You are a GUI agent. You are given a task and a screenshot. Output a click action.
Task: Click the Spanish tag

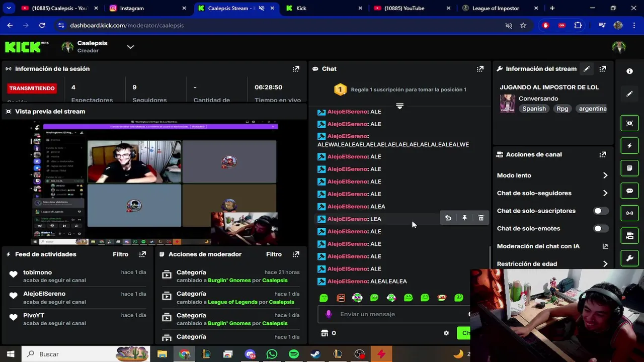(534, 109)
